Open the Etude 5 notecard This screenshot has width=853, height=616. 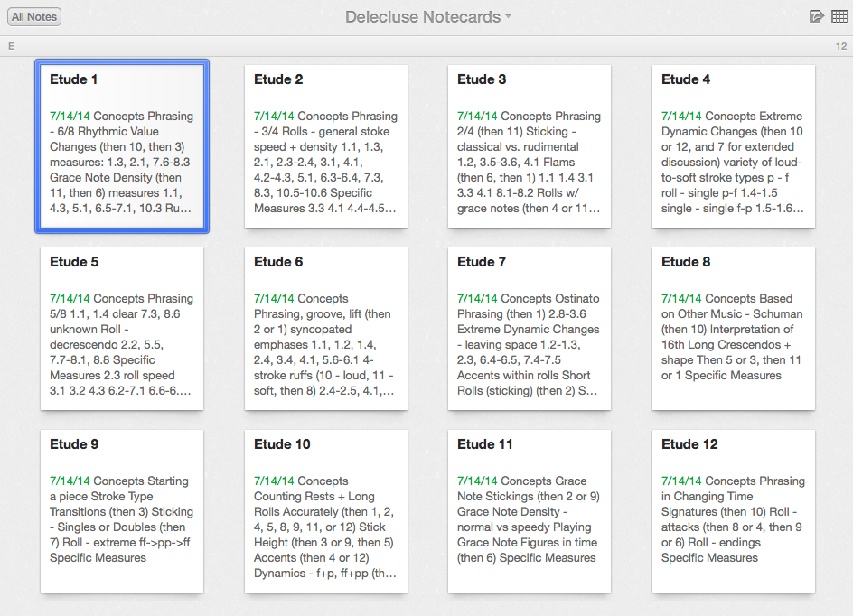pos(122,329)
